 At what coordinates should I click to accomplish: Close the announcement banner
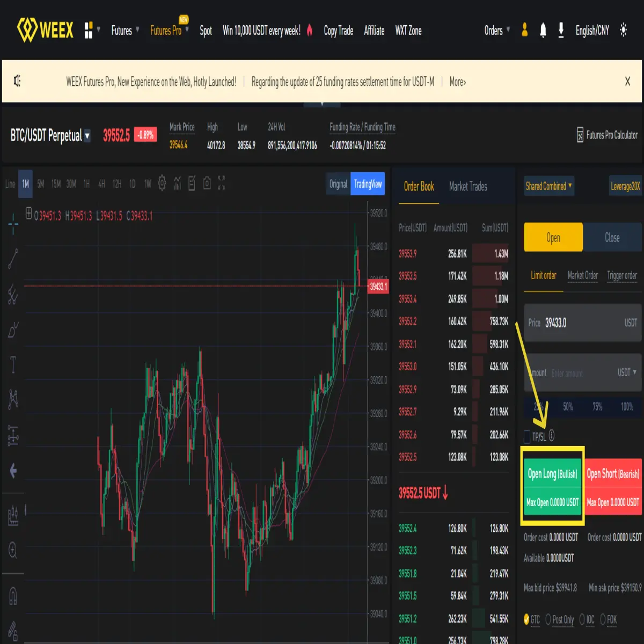(627, 82)
